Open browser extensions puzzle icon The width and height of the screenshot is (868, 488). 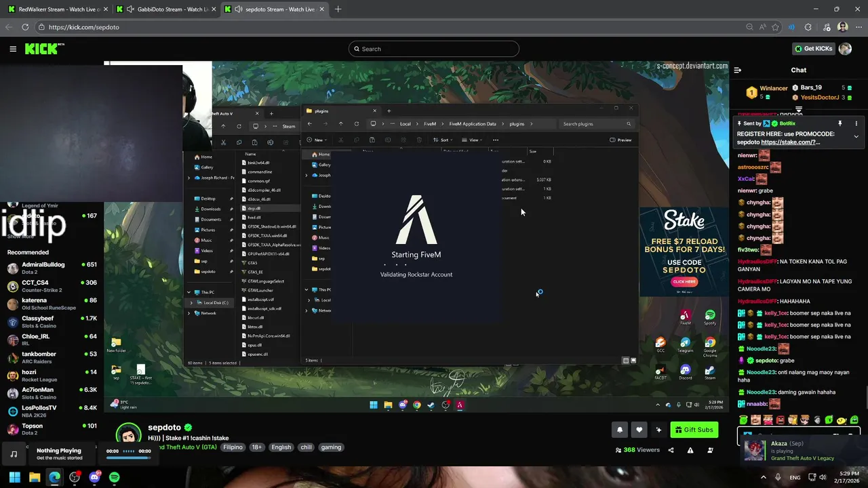pyautogui.click(x=808, y=27)
